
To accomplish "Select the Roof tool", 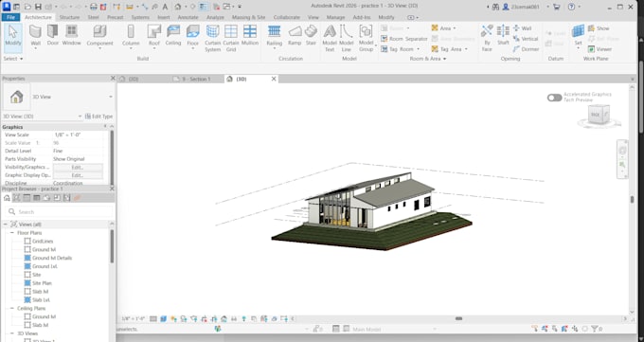I will 154,36.
